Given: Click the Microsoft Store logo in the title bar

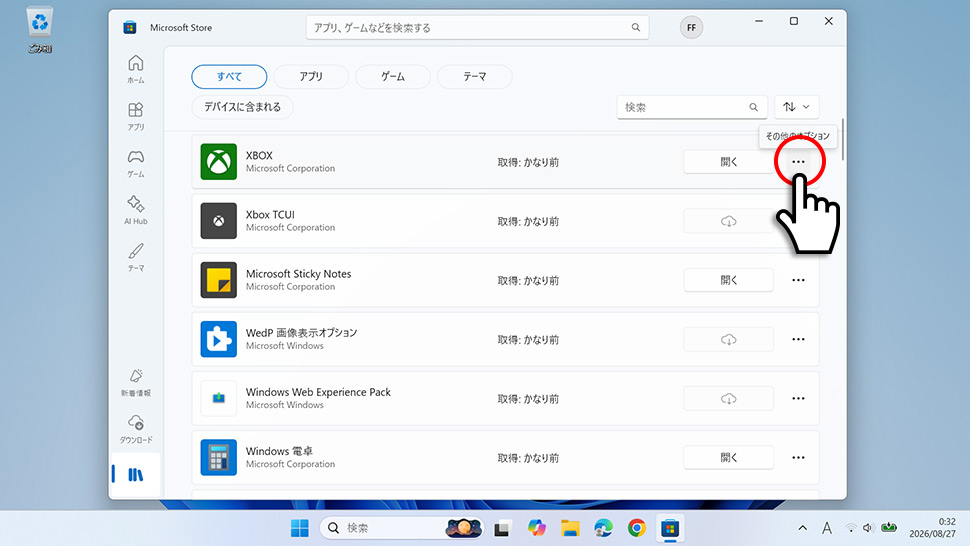Looking at the screenshot, I should tap(130, 27).
